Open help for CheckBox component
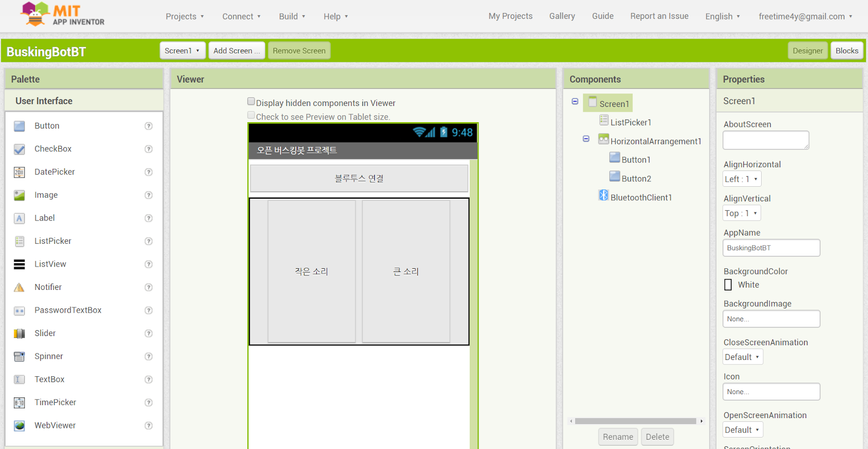Viewport: 868px width, 449px height. [x=149, y=149]
